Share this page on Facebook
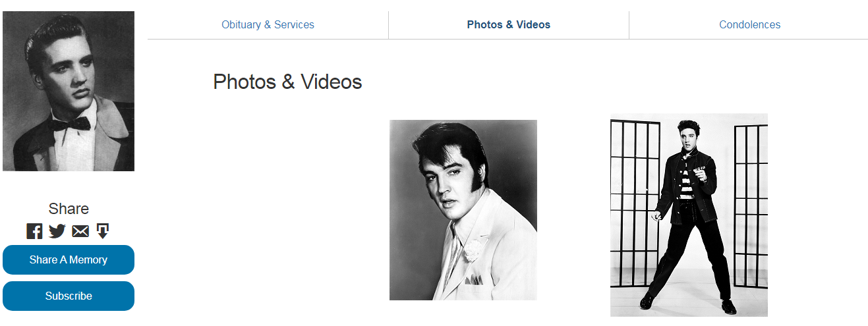Image resolution: width=868 pixels, height=326 pixels. point(34,231)
